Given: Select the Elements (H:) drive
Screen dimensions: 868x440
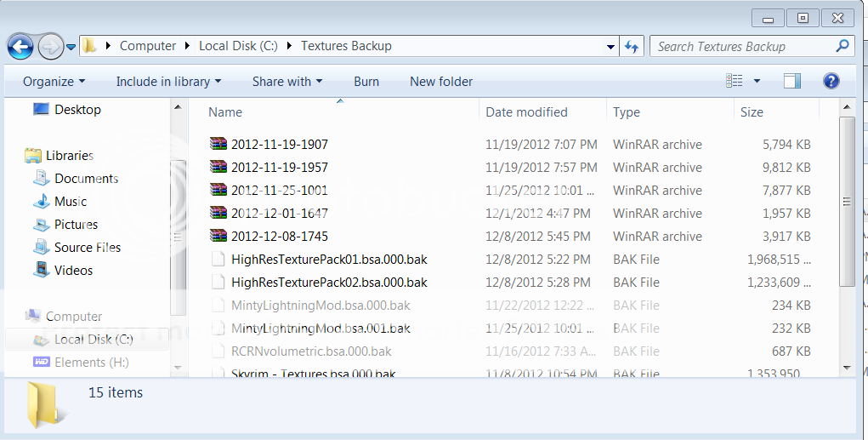Looking at the screenshot, I should [92, 363].
